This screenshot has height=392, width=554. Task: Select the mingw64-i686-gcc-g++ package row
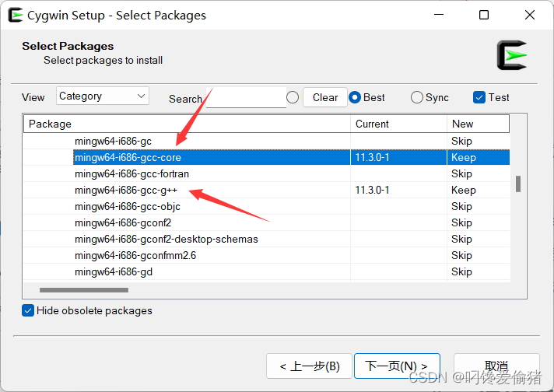point(267,190)
